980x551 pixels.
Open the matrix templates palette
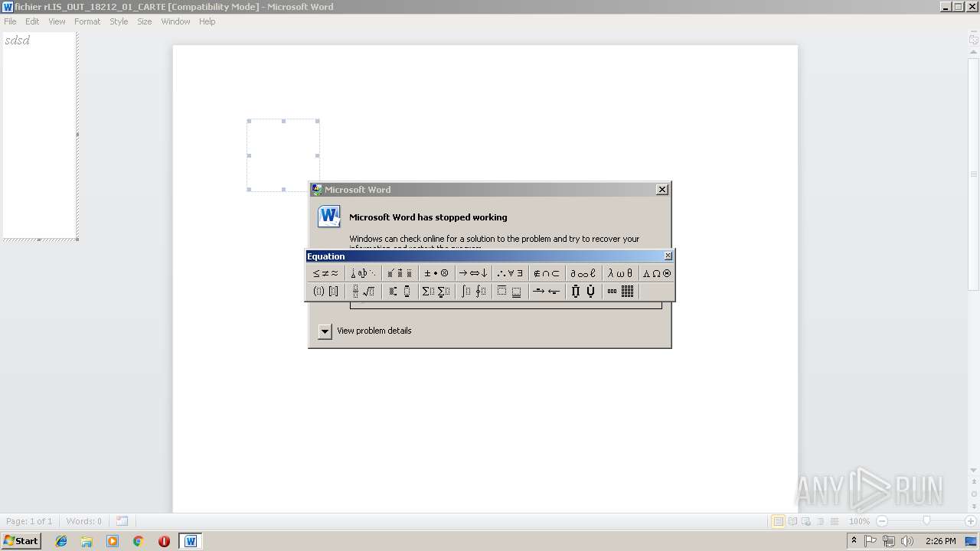point(620,292)
